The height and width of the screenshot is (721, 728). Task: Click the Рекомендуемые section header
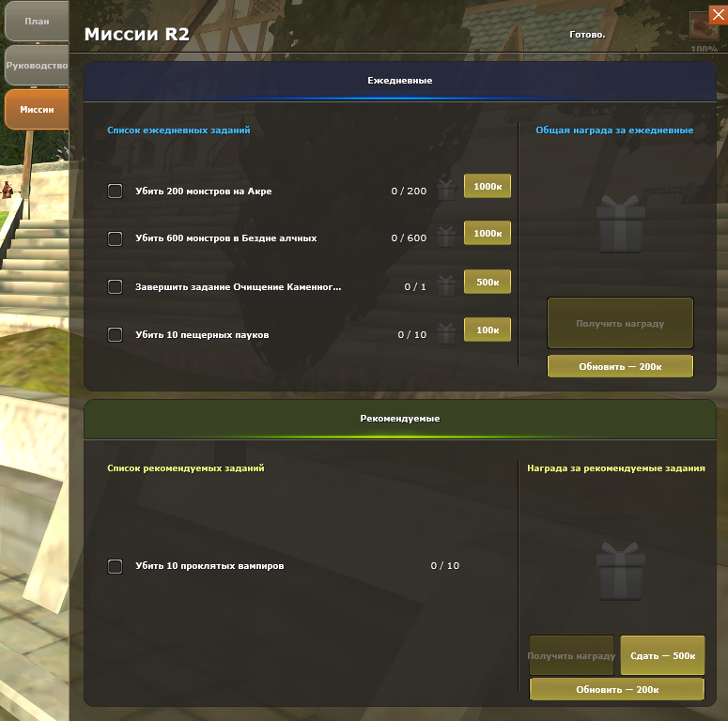[400, 419]
